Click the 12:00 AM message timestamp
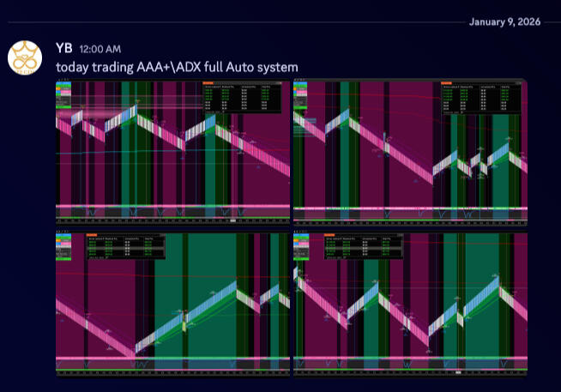 pyautogui.click(x=100, y=49)
